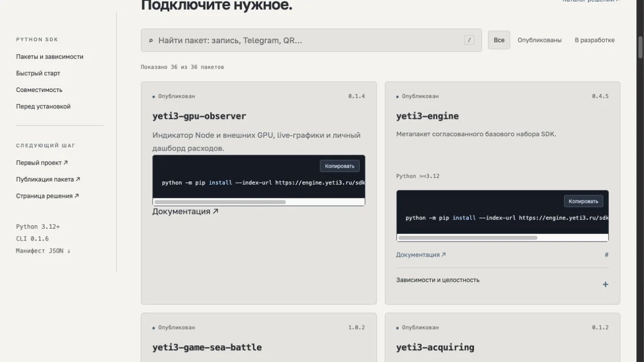Go to Быстрый старт section
This screenshot has width=644, height=362.
[38, 73]
